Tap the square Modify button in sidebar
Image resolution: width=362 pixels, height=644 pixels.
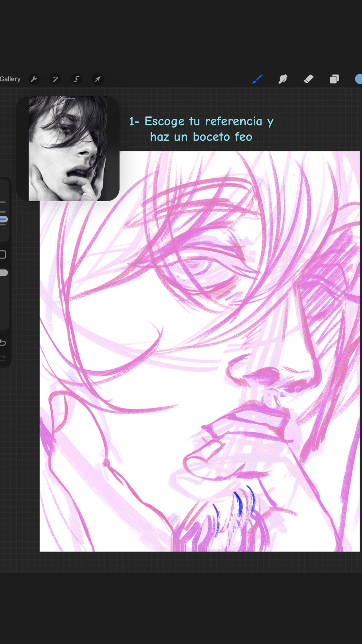(x=3, y=255)
